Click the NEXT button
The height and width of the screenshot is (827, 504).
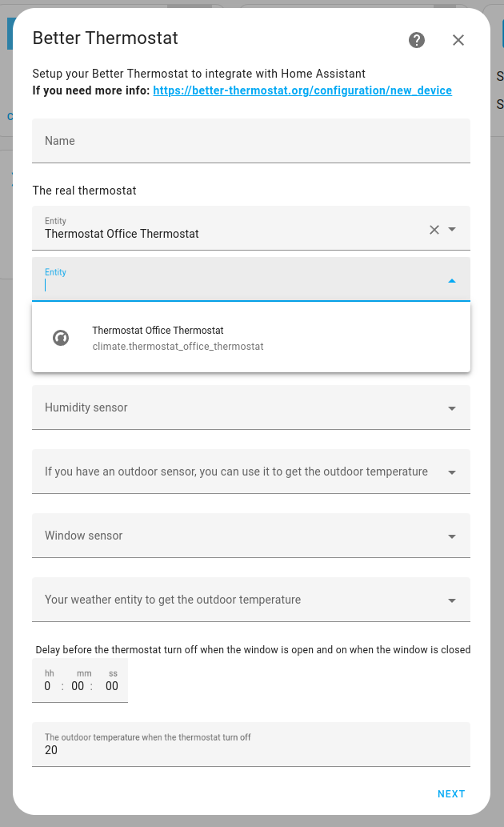pos(451,793)
